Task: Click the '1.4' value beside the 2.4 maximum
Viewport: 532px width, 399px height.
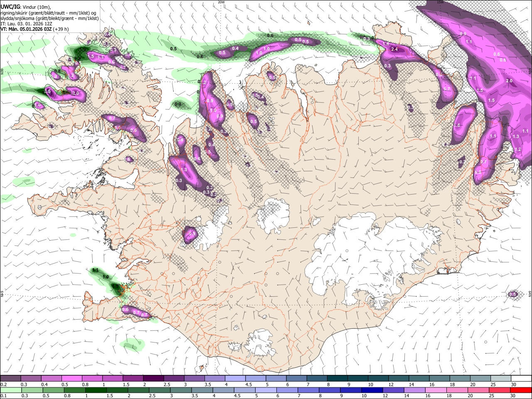Action: click(x=386, y=44)
